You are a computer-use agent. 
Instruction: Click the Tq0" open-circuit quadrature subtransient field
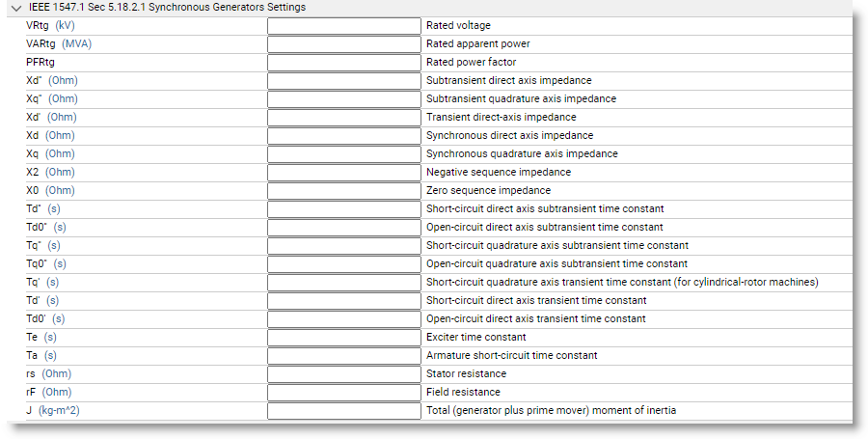(343, 264)
